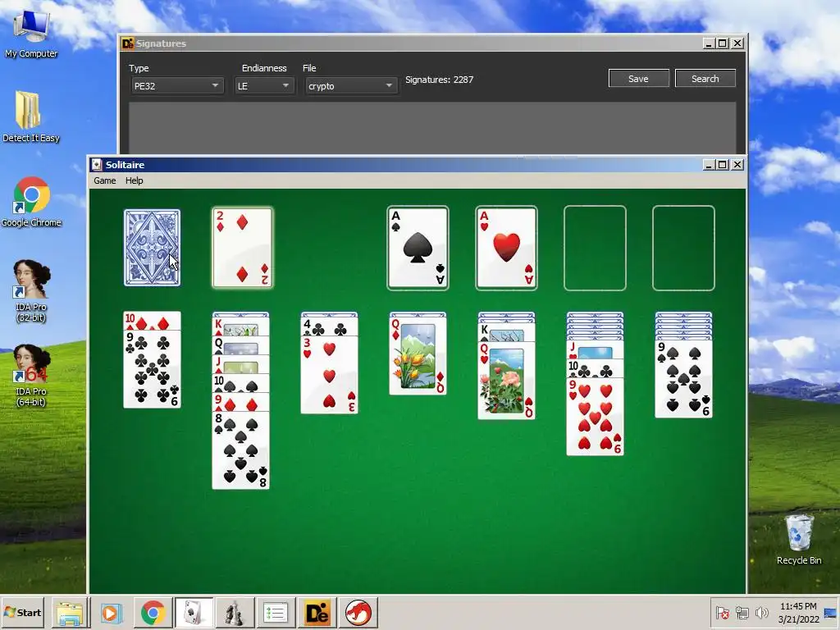Open the File dropdown showing crypto
This screenshot has height=630, width=840.
coord(351,85)
